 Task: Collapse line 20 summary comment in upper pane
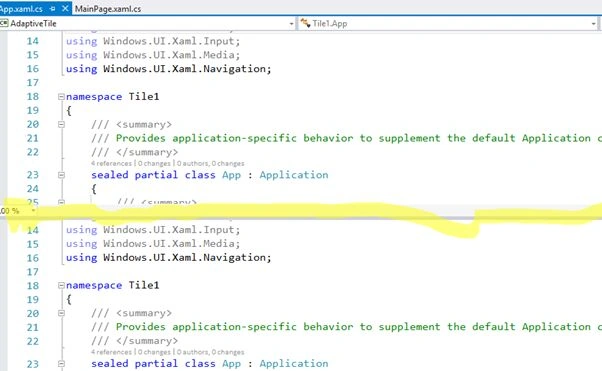(x=61, y=124)
